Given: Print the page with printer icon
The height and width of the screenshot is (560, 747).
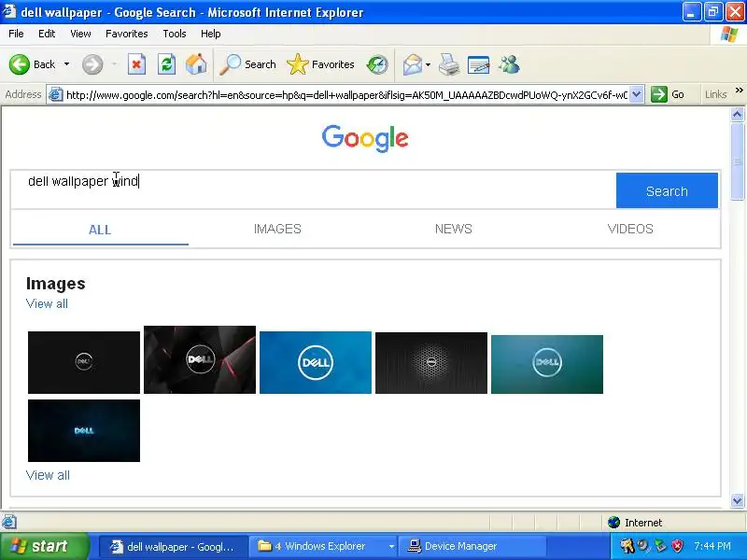Looking at the screenshot, I should (449, 64).
